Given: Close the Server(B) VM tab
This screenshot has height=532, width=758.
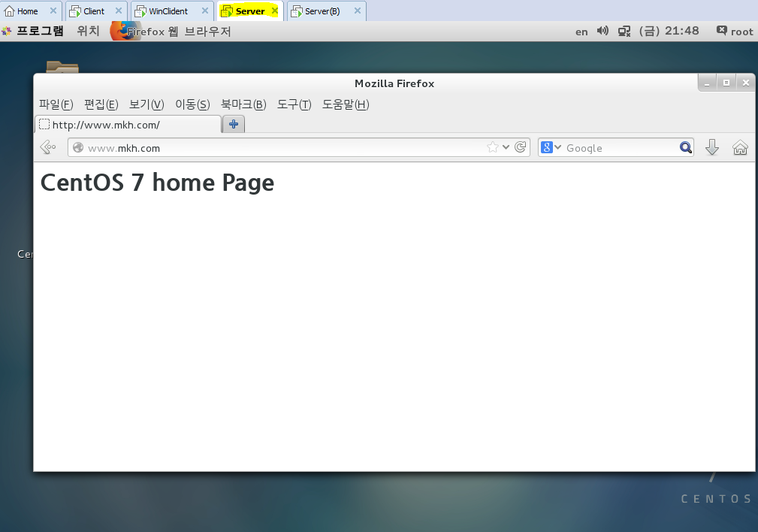Looking at the screenshot, I should (358, 11).
